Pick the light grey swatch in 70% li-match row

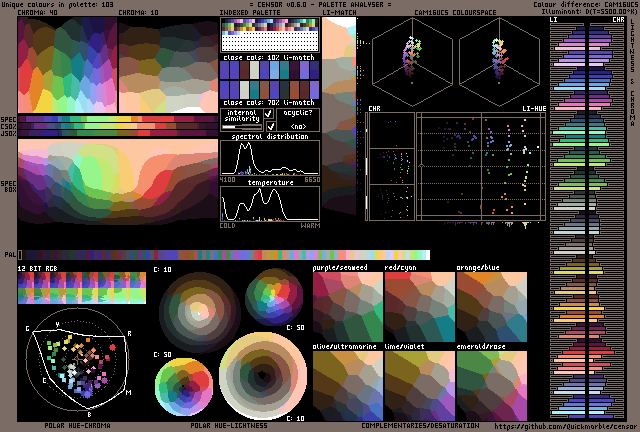coord(244,90)
